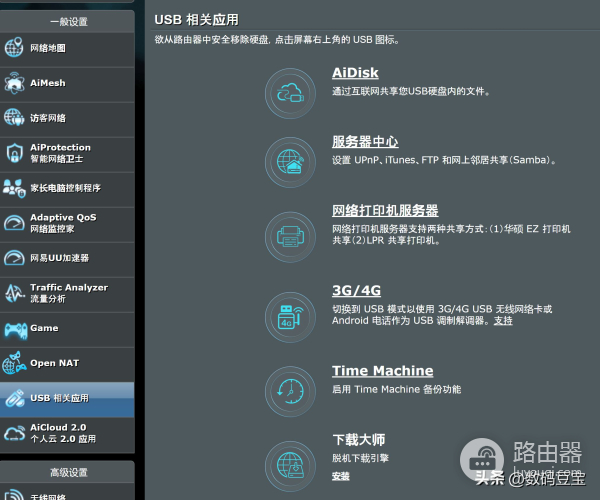Click the wireless network signal icon
This screenshot has width=600, height=500.
click(x=14, y=495)
